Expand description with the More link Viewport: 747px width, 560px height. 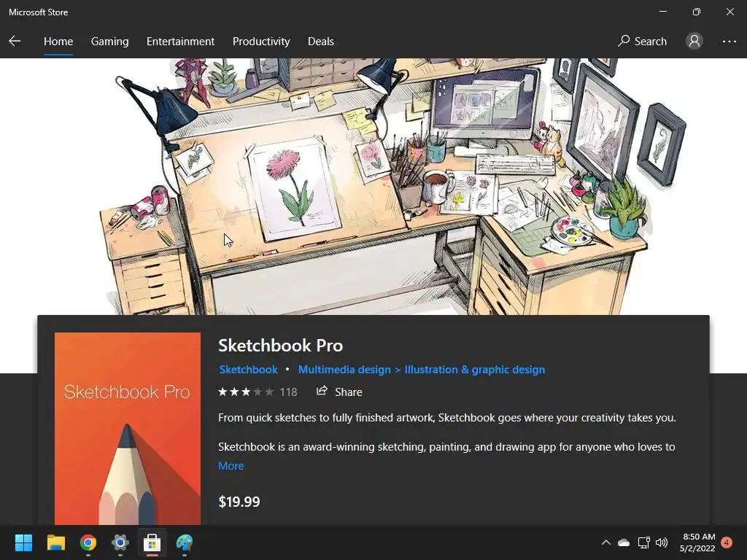click(x=231, y=466)
